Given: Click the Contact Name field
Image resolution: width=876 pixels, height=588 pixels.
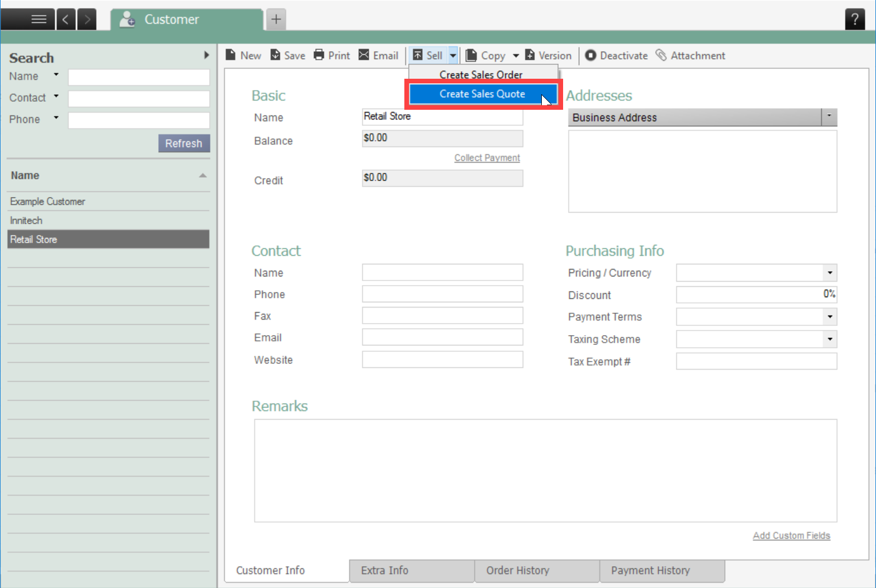Looking at the screenshot, I should pos(442,272).
